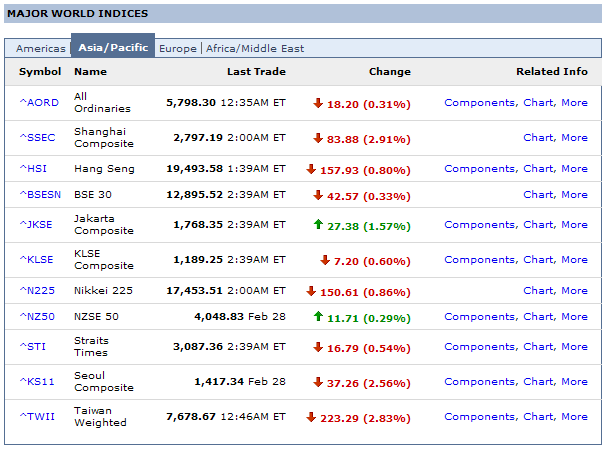Switch to the Americas tab
Image resolution: width=610 pixels, height=451 pixels.
pyautogui.click(x=41, y=48)
